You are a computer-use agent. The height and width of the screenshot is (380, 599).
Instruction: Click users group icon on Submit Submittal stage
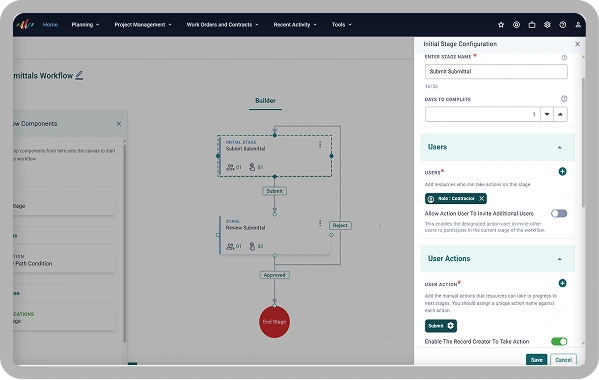coord(230,167)
